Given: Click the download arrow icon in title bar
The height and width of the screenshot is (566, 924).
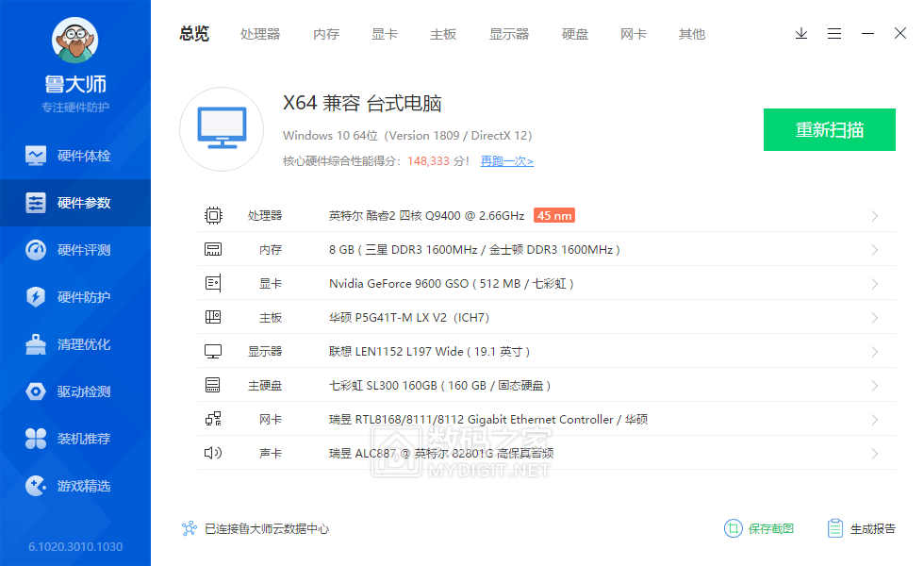Looking at the screenshot, I should pos(800,34).
